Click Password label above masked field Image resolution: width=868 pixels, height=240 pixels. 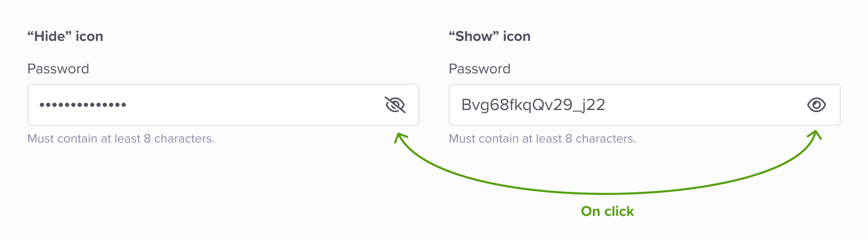pyautogui.click(x=58, y=69)
